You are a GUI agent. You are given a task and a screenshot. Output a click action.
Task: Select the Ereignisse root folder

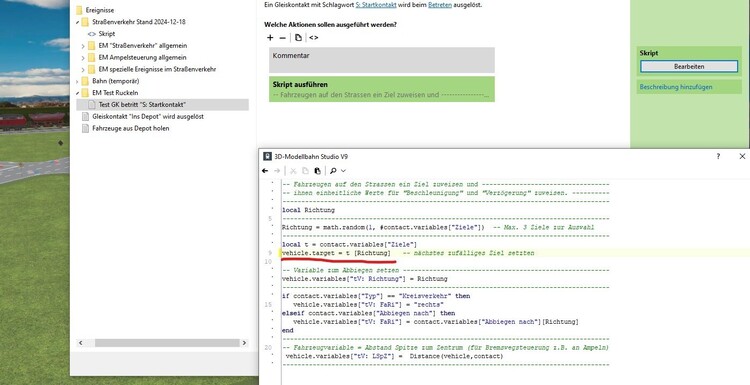[99, 10]
